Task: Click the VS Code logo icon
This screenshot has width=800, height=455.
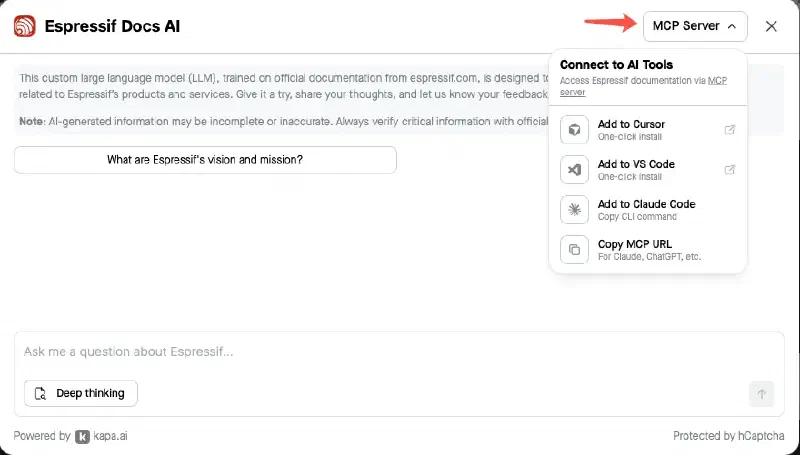Action: tap(574, 170)
